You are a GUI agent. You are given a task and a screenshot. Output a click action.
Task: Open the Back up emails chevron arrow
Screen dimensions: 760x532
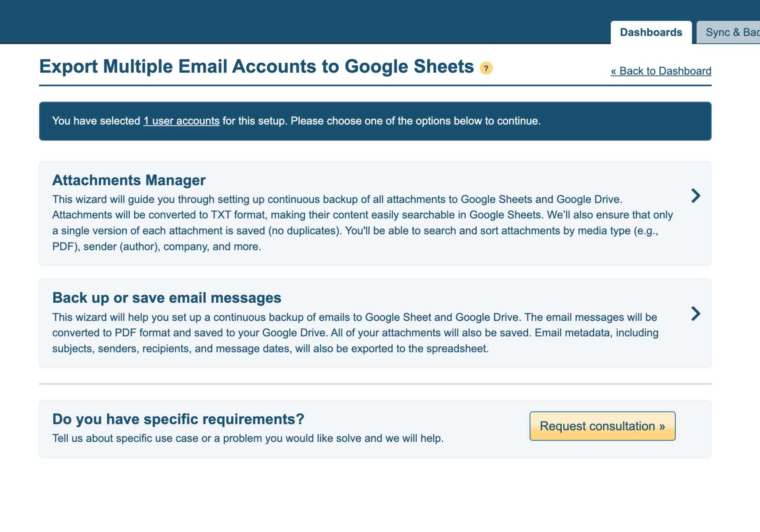tap(695, 314)
